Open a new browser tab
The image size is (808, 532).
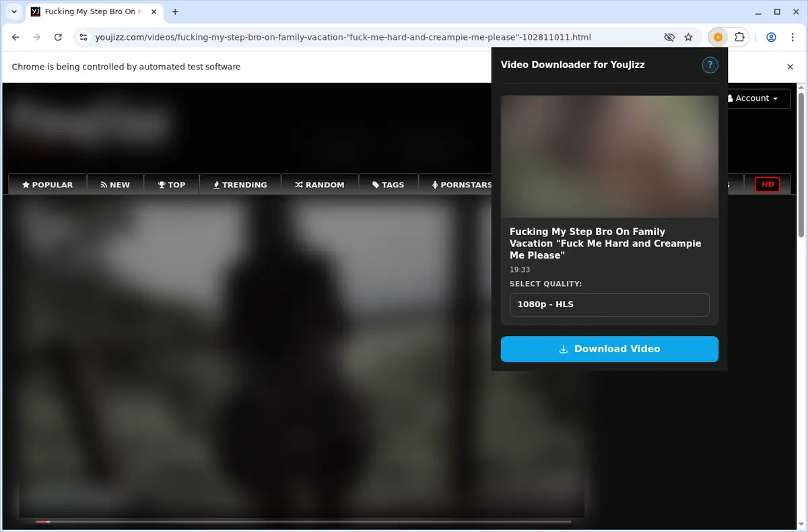(x=175, y=11)
